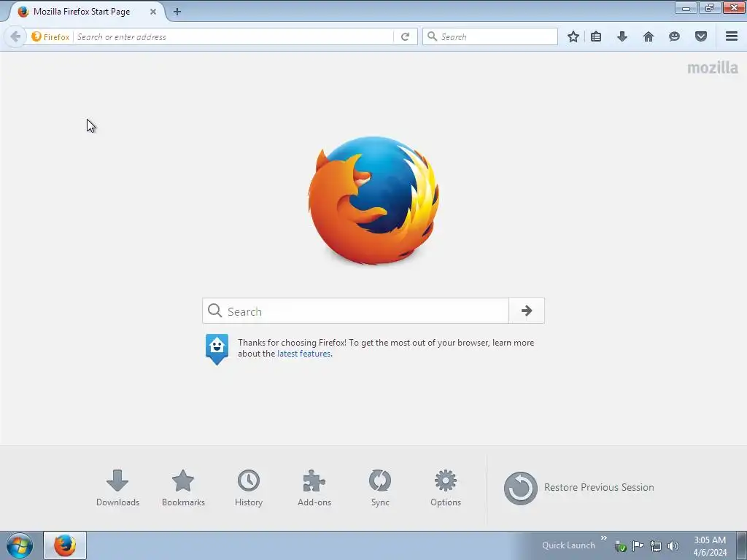Open the Hello chat smiley icon
The width and height of the screenshot is (747, 560).
674,36
